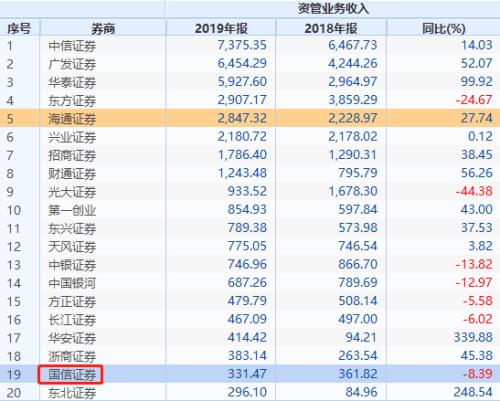This screenshot has height=401, width=500.
Task: Select the 华安证券 cell
Action: pyautogui.click(x=72, y=338)
